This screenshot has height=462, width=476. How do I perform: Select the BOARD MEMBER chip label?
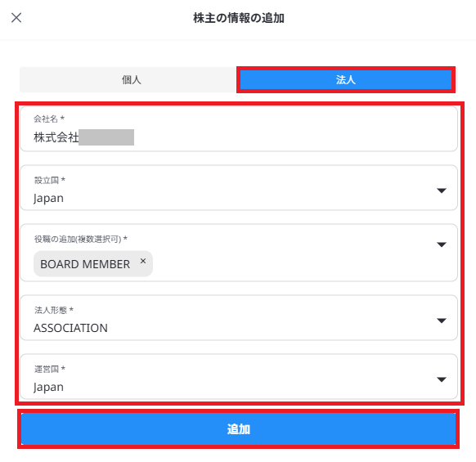pos(85,264)
